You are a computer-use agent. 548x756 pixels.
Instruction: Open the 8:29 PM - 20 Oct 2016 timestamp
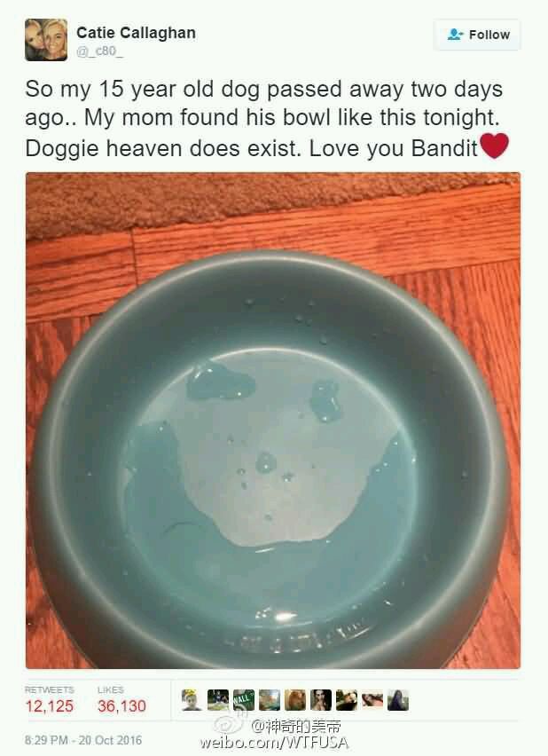(83, 740)
